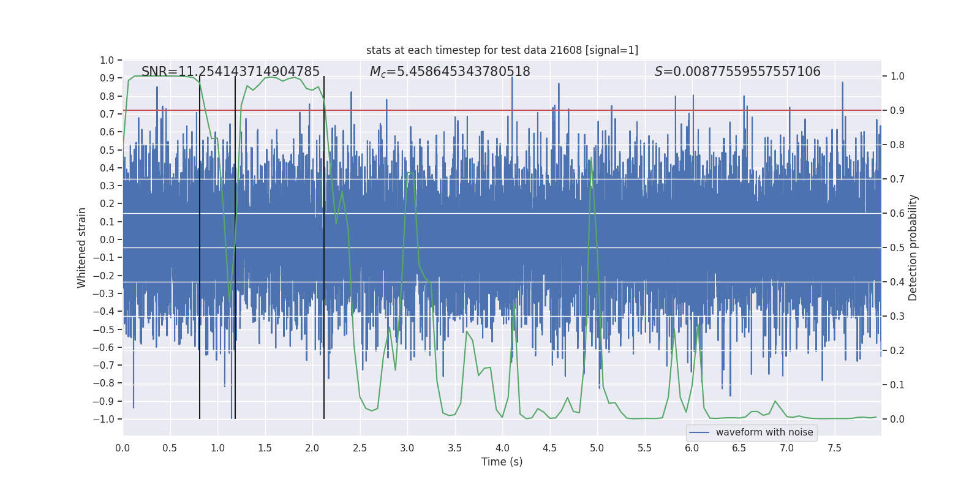Viewport: 980px width, 490px height.
Task: Click the 1.0 tick on whitened strain axis
Action: pyautogui.click(x=107, y=60)
